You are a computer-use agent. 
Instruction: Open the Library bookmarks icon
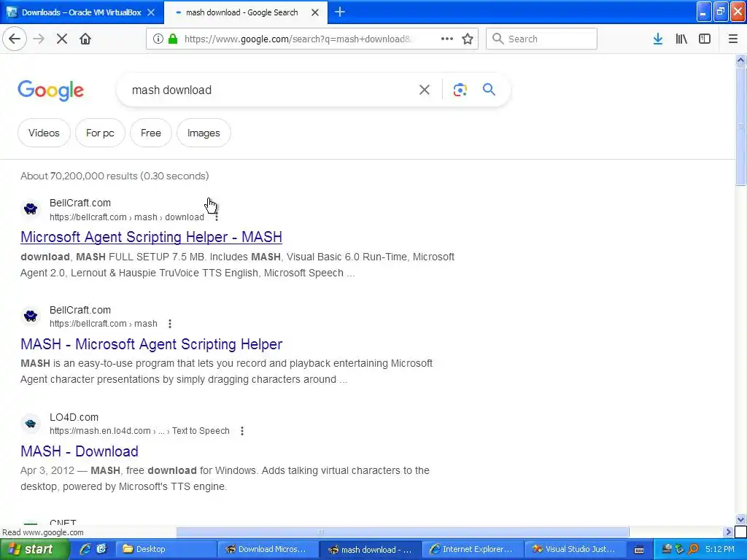pyautogui.click(x=681, y=39)
